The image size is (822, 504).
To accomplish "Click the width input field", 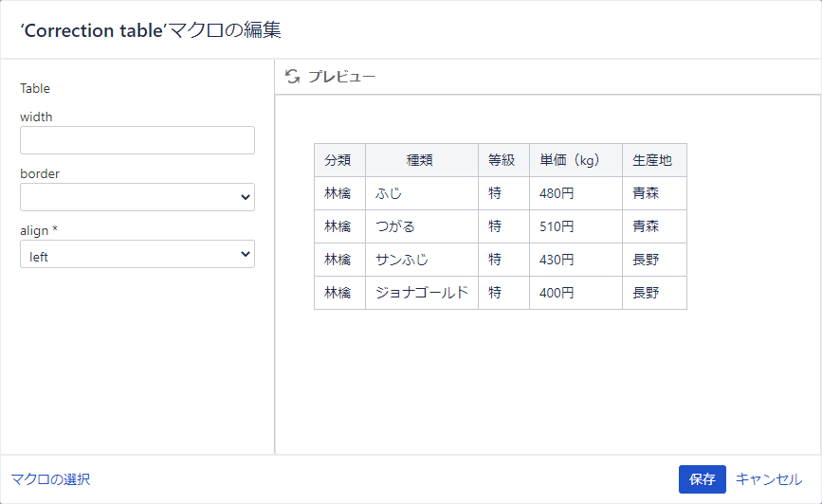I will coord(137,140).
